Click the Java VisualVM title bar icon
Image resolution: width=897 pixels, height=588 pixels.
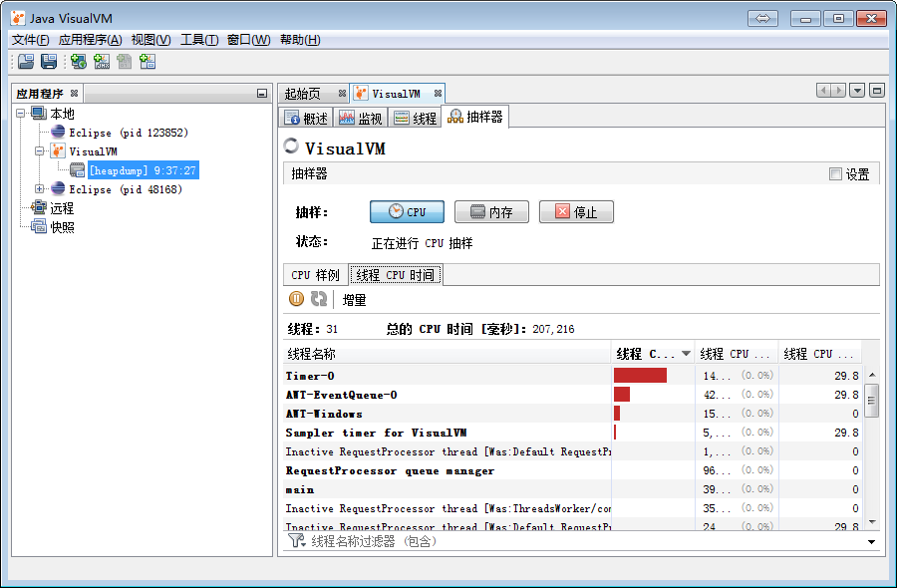pos(18,18)
